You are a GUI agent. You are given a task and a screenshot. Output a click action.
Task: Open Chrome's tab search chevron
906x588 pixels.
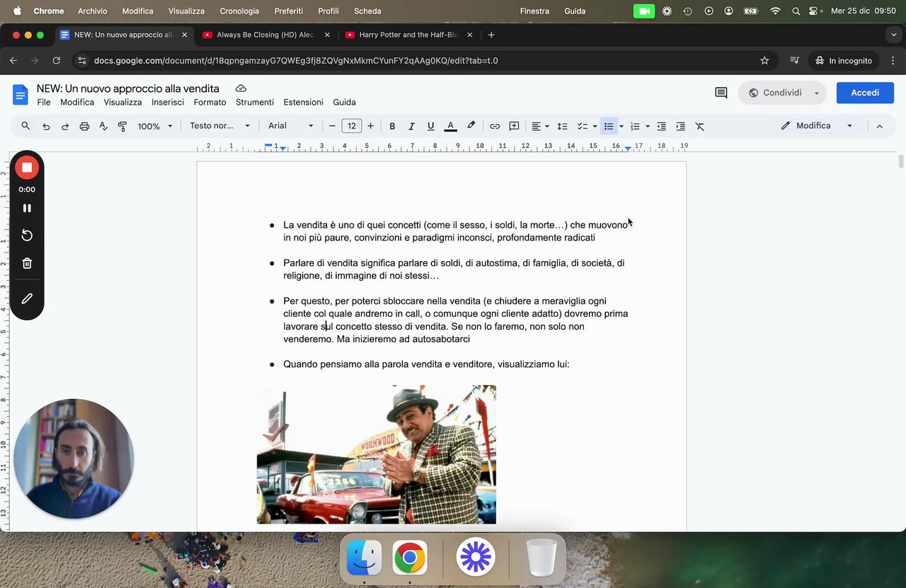click(x=894, y=35)
